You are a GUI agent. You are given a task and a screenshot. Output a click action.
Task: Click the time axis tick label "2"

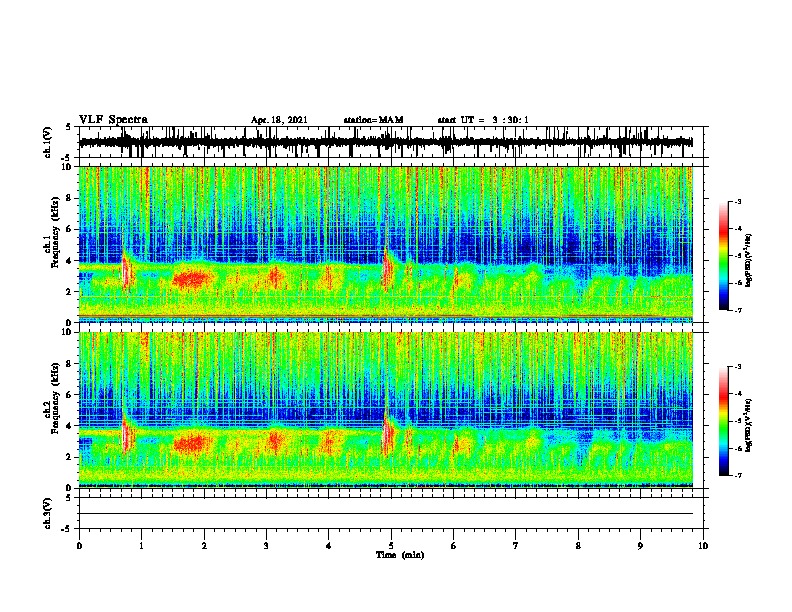(204, 546)
